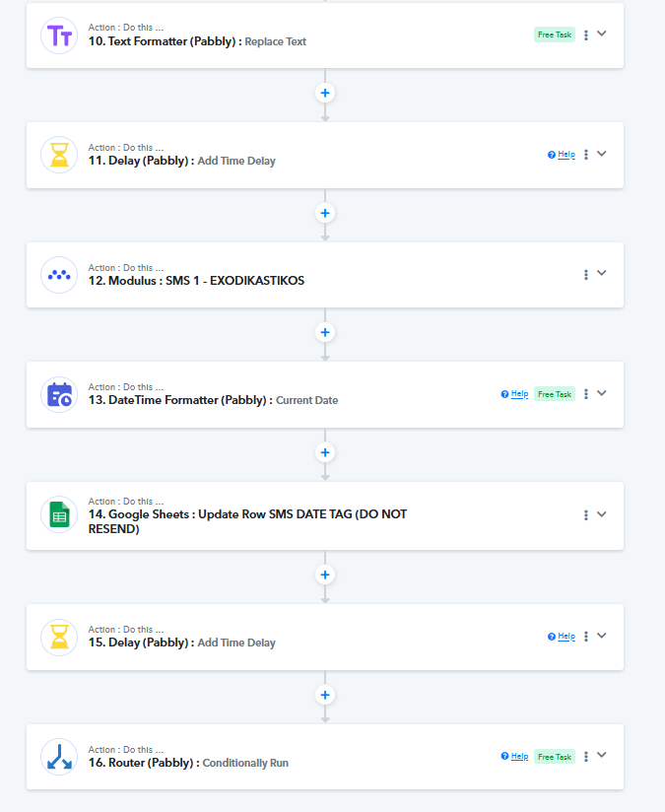
Task: Click the Google Sheets icon in step 14
Action: [59, 514]
